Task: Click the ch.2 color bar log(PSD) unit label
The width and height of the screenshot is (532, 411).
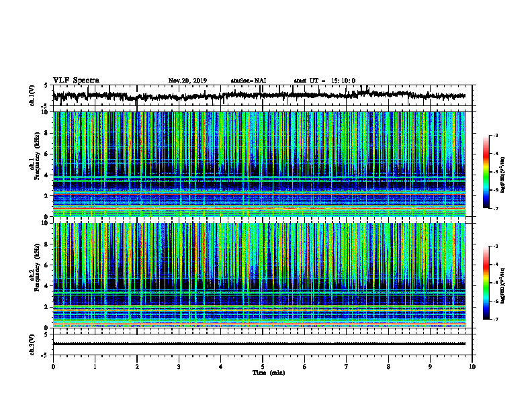Action: pos(503,285)
